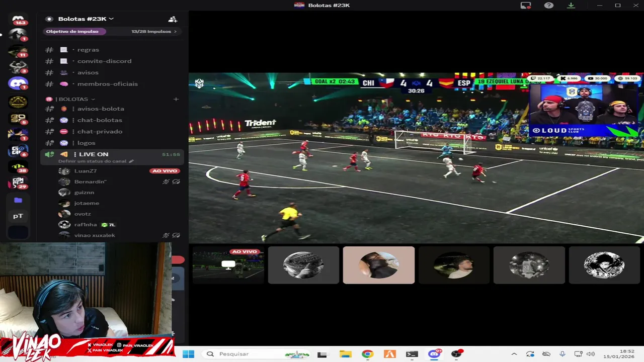Open the membros-oficiais channel
Viewport: 644px width, 362px height.
112,84
